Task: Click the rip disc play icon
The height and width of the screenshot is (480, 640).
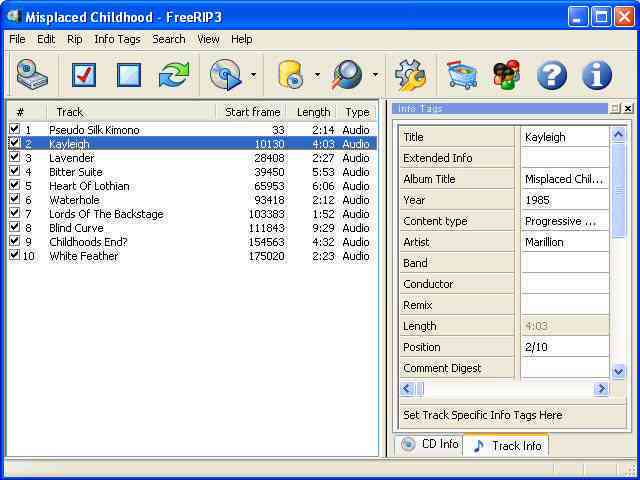Action: [x=226, y=75]
